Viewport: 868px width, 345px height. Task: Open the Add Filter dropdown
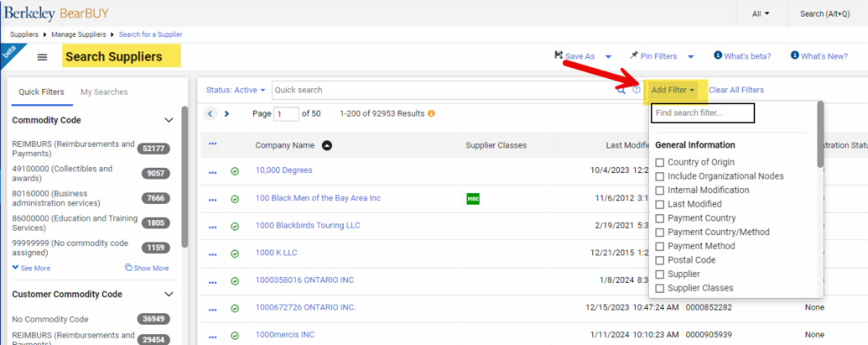673,90
